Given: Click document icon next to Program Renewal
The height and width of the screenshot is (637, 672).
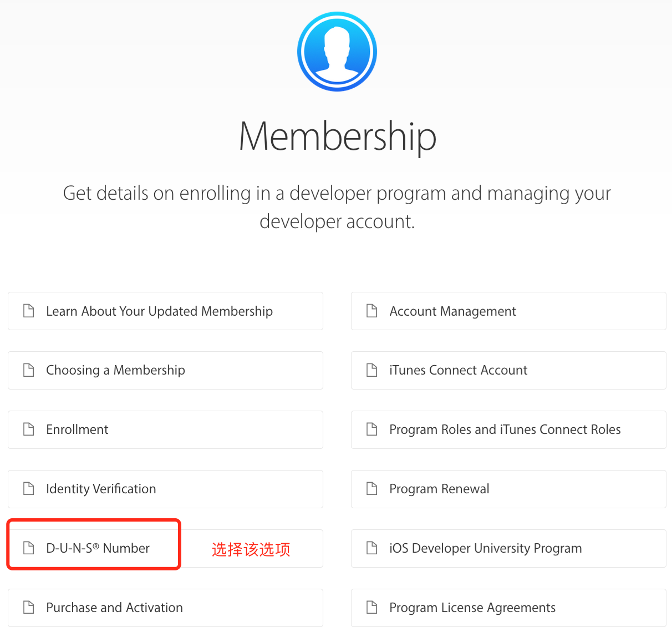Looking at the screenshot, I should point(372,489).
